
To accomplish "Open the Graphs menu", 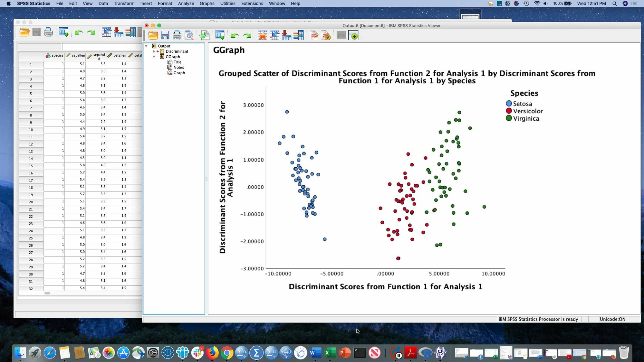I will (x=207, y=4).
